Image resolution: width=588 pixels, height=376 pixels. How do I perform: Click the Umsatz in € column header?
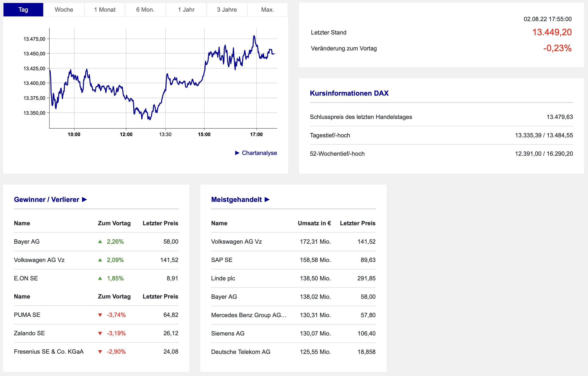pyautogui.click(x=314, y=223)
